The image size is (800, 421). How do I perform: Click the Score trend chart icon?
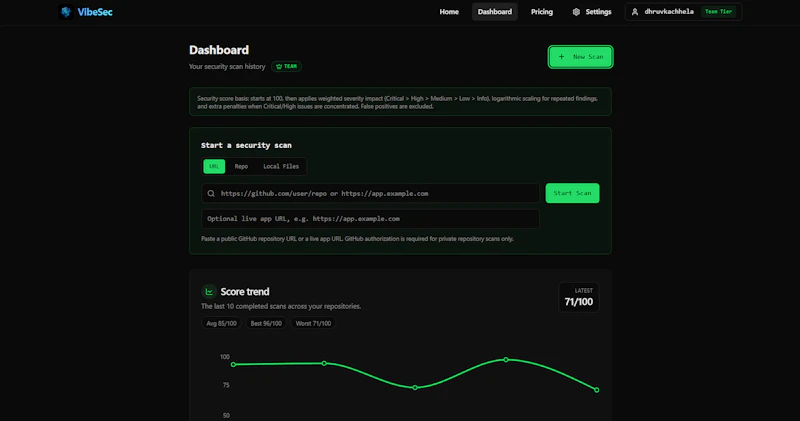point(209,291)
